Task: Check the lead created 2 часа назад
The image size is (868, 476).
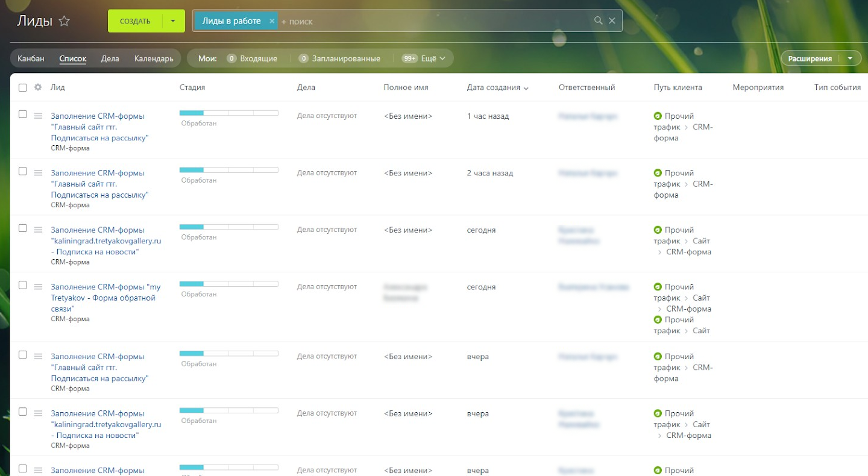Action: 23,171
